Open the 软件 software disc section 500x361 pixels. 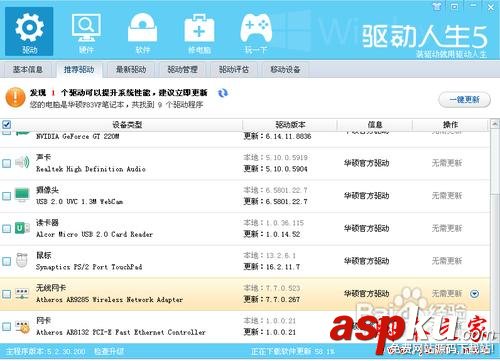click(143, 33)
